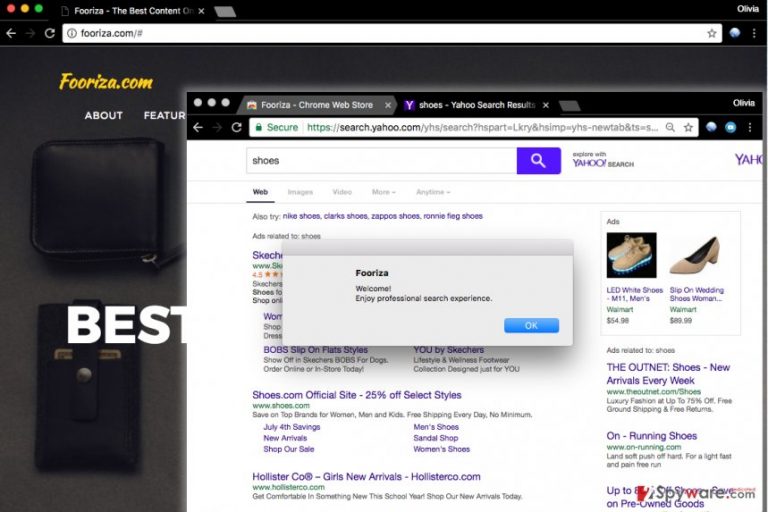Click nike shoes suggestion link
This screenshot has width=768, height=512.
[x=301, y=216]
